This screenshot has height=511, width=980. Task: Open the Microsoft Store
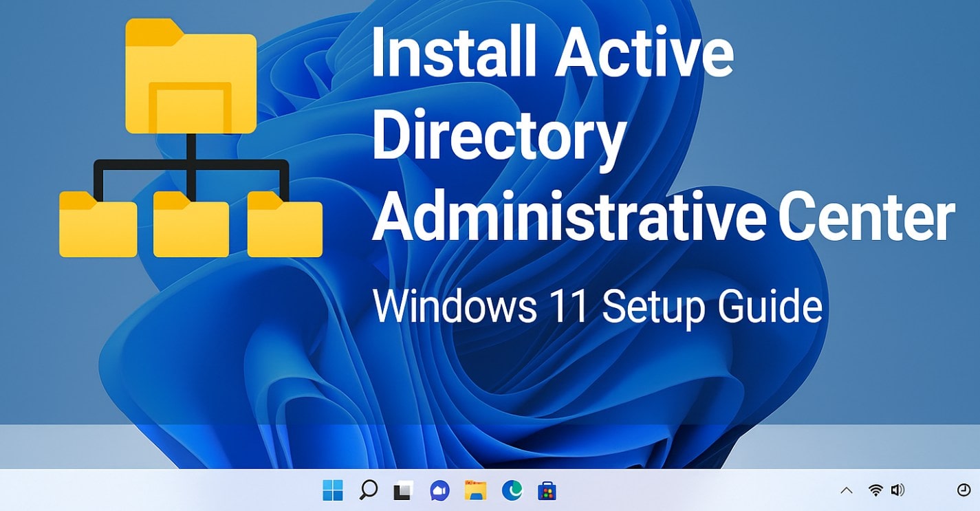pos(546,491)
